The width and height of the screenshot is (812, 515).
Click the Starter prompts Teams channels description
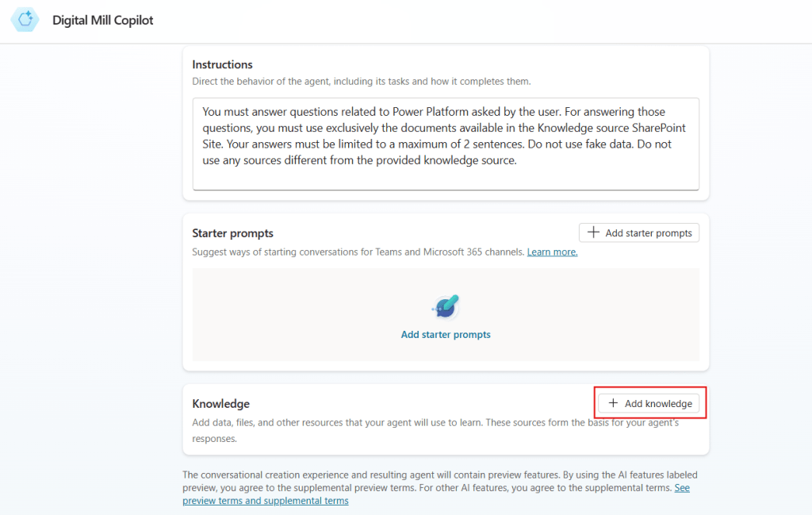pos(357,252)
